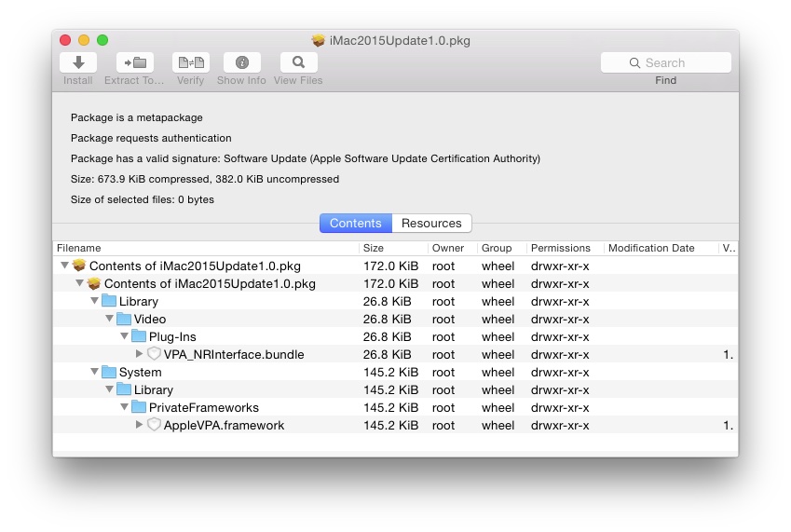Viewport: 791px width, 532px height.
Task: Click the top-level Library folder icon with 26.8 KiB
Action: coord(109,301)
